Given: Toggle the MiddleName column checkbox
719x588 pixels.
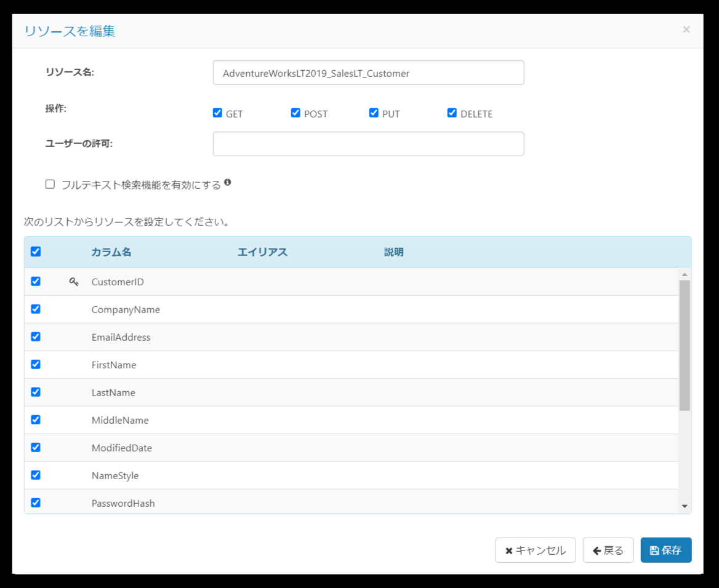Looking at the screenshot, I should tap(36, 420).
